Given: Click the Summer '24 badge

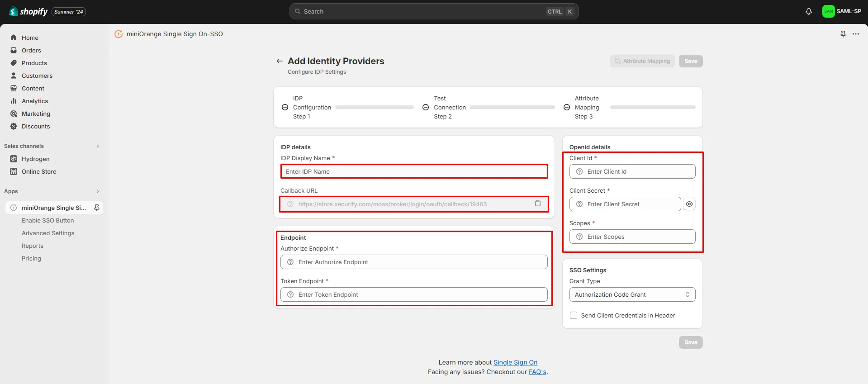Looking at the screenshot, I should click(x=69, y=12).
